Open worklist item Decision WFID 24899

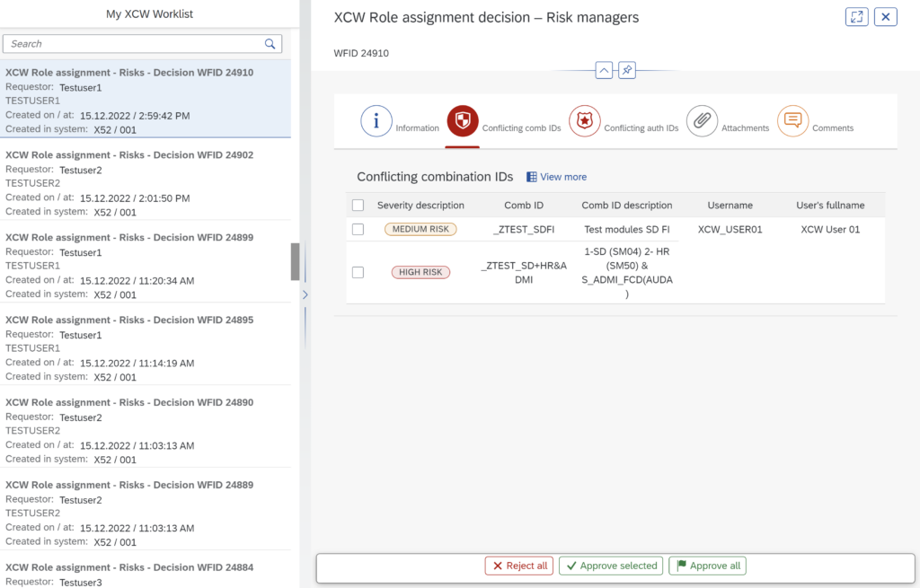[x=146, y=262]
